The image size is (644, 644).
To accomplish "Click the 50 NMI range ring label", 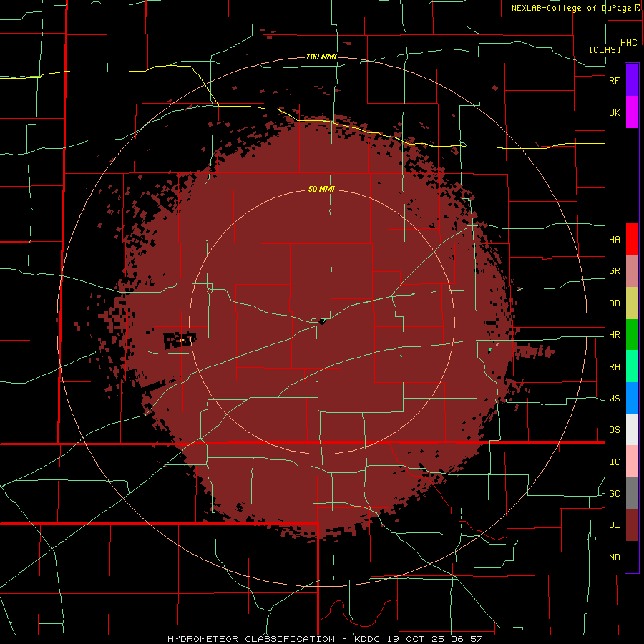I will (321, 190).
